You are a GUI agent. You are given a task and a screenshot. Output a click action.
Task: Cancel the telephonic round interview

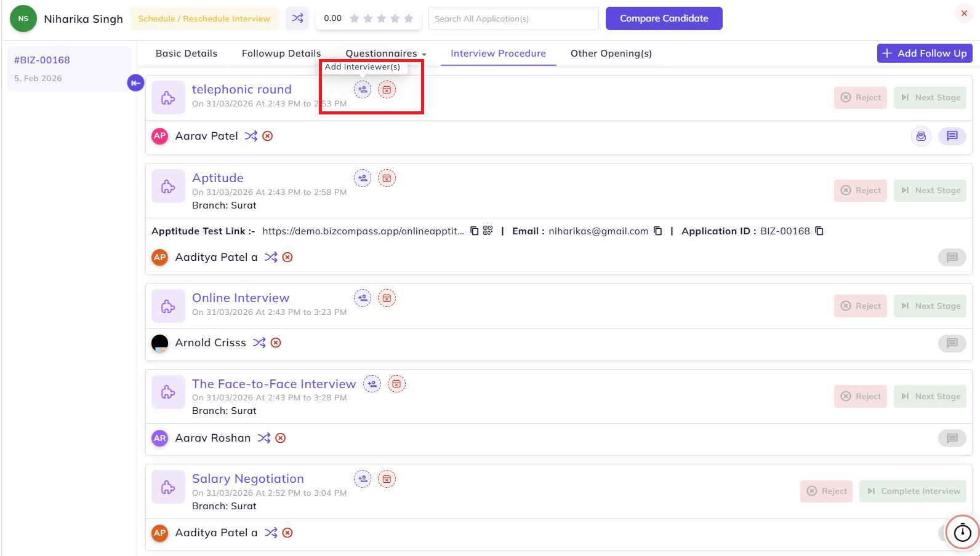387,90
